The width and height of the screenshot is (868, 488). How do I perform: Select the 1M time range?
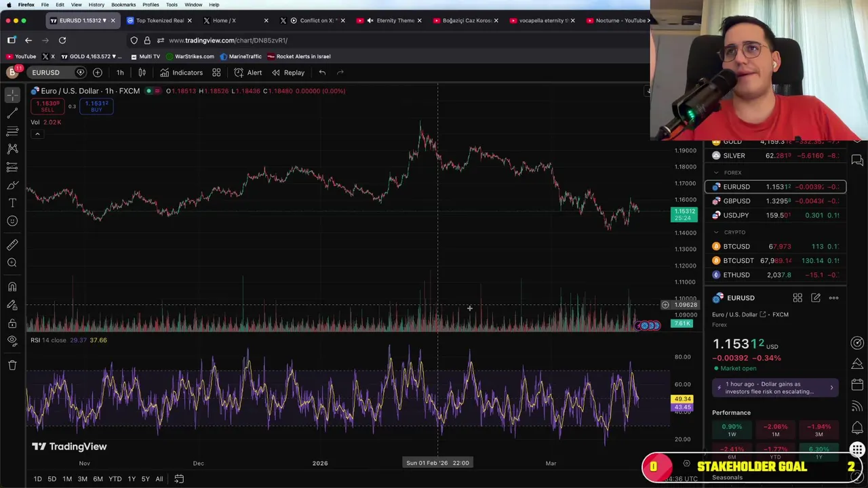tap(67, 479)
